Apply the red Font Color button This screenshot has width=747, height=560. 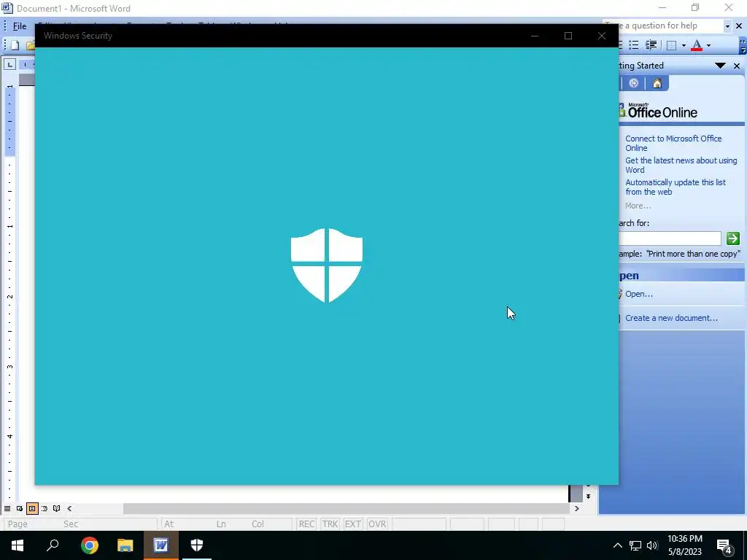(x=697, y=45)
